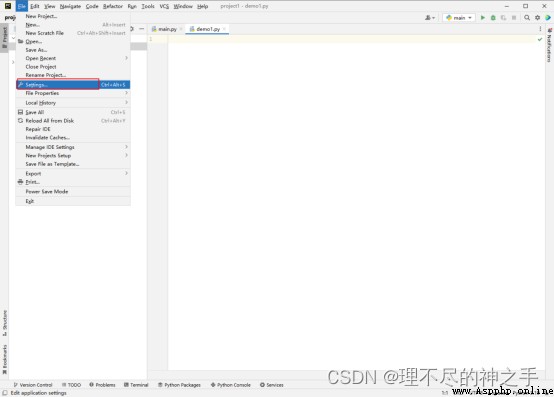Open the Problems tool window
Screen dimensions: 554x397
pyautogui.click(x=102, y=385)
